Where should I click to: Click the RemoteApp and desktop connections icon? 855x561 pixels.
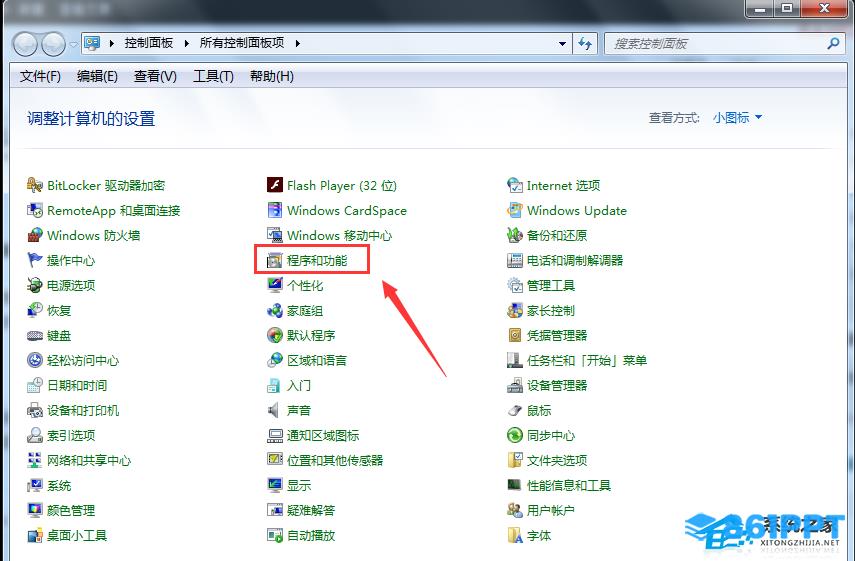[x=35, y=210]
